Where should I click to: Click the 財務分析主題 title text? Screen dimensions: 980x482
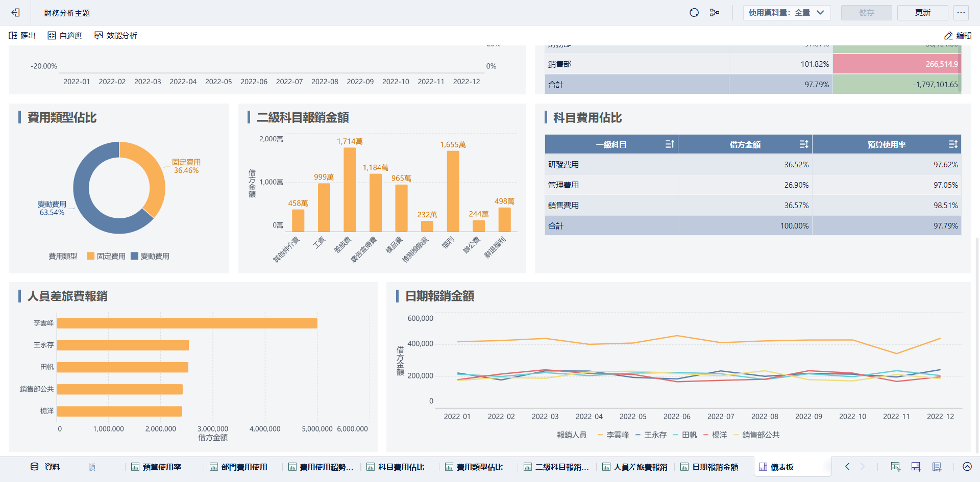click(x=67, y=13)
